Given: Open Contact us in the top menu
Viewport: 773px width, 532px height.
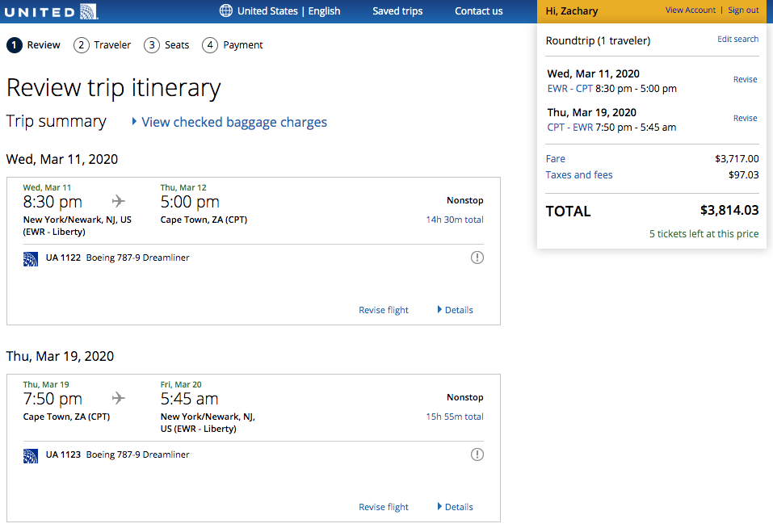Looking at the screenshot, I should [478, 11].
